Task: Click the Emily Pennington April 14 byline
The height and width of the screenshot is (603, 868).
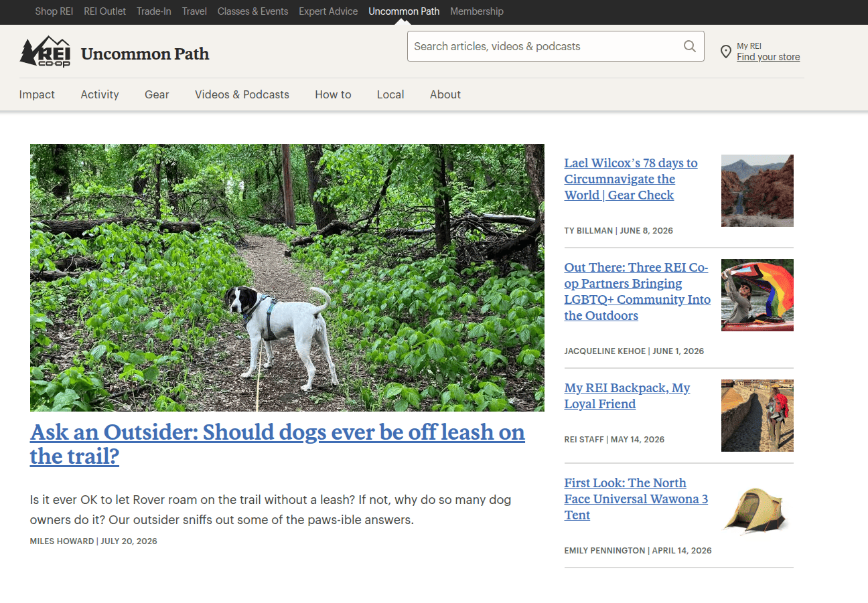Action: tap(638, 550)
